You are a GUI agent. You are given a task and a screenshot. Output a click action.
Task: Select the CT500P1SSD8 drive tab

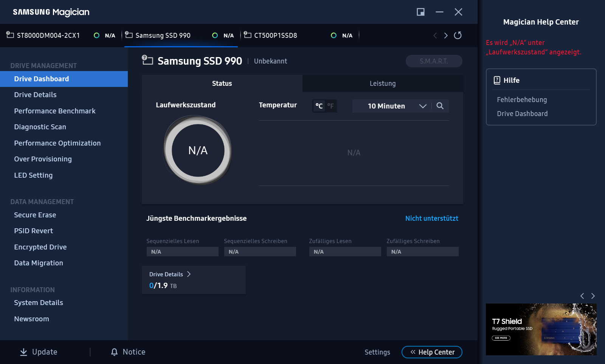point(299,36)
